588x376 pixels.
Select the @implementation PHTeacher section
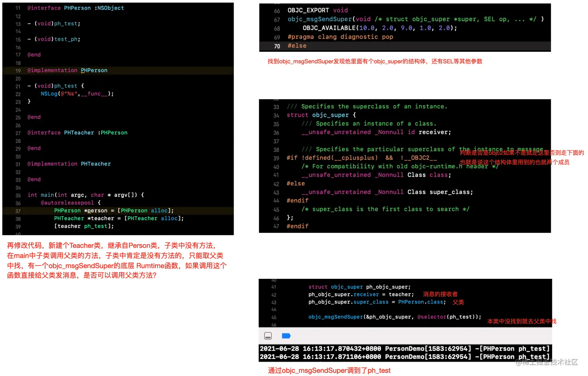[69, 164]
